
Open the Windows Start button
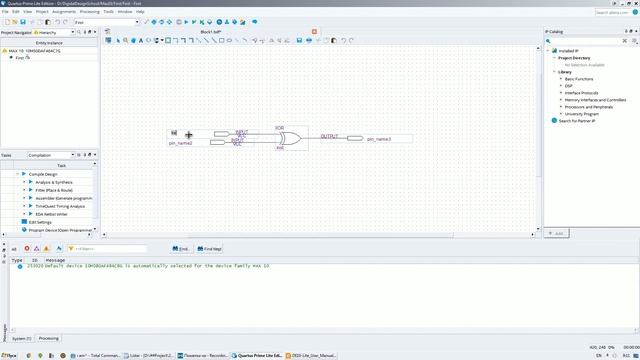pyautogui.click(x=9, y=356)
